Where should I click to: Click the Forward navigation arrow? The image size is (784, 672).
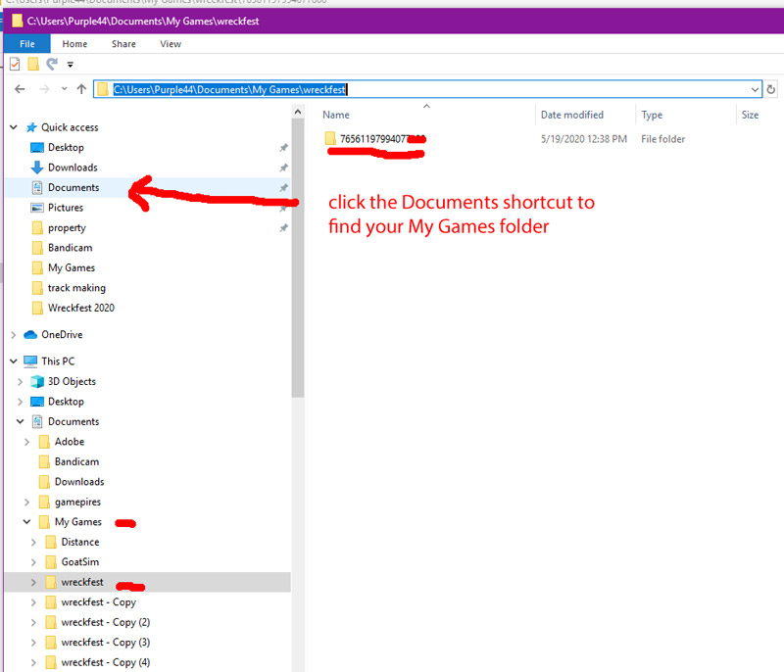(x=44, y=89)
